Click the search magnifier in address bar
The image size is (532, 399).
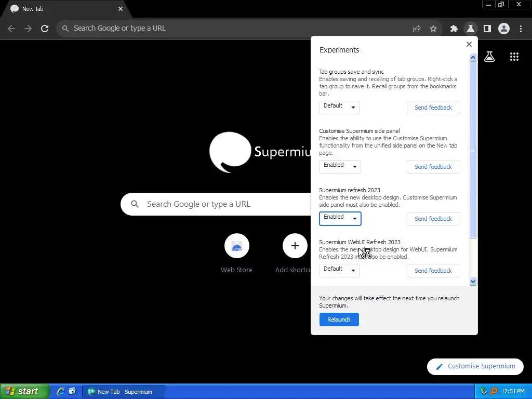point(65,29)
